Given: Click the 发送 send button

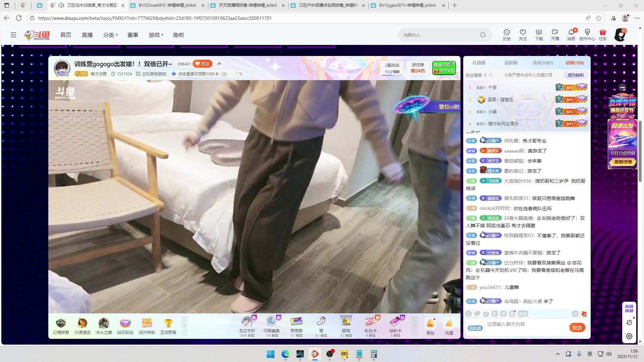Looking at the screenshot, I should (x=577, y=327).
